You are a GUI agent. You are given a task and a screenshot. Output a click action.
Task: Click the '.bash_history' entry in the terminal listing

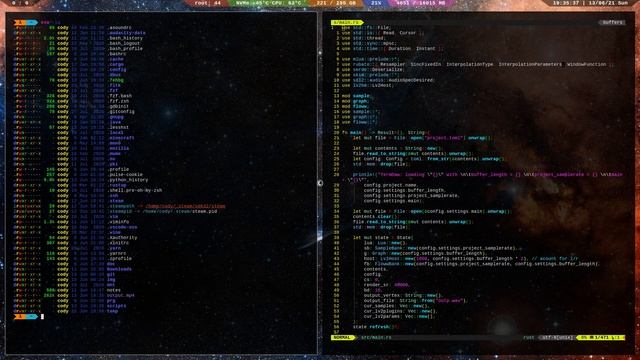point(125,38)
